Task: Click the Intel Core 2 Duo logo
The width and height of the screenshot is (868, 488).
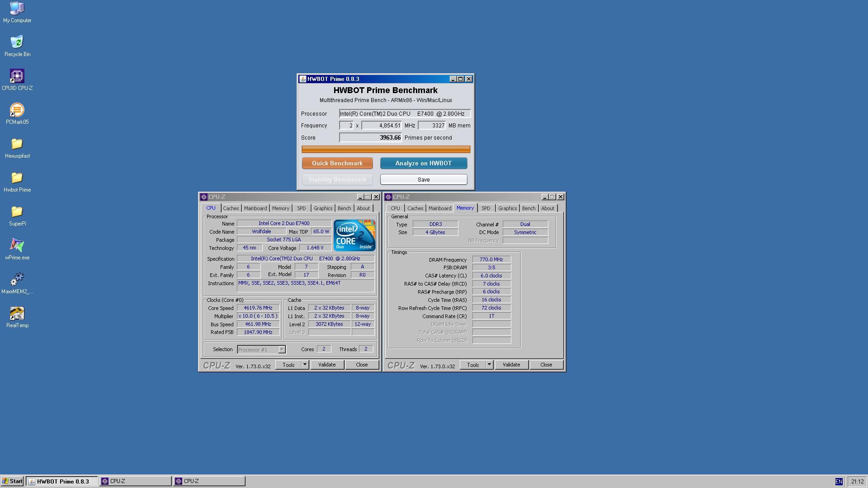Action: point(354,235)
